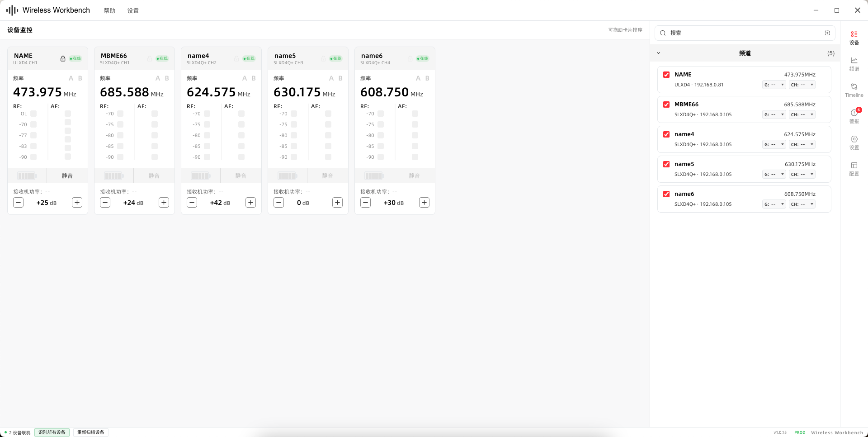This screenshot has width=868, height=437.
Task: Open G dropdown for MBME66 channel
Action: 774,114
